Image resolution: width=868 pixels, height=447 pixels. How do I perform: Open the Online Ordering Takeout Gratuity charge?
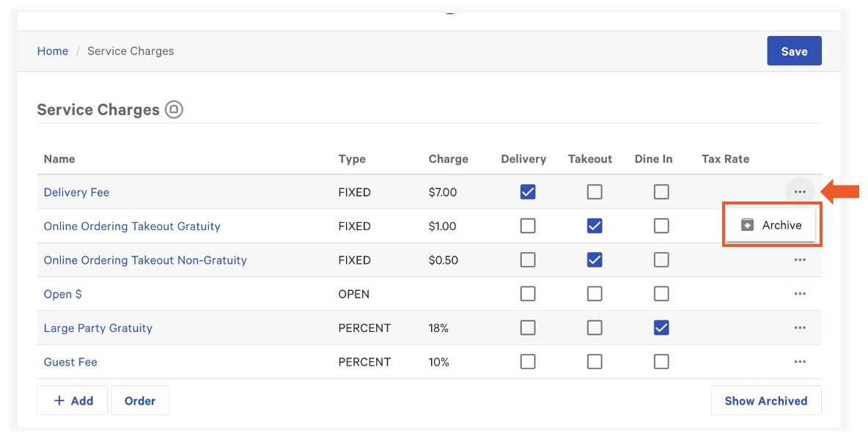(132, 226)
